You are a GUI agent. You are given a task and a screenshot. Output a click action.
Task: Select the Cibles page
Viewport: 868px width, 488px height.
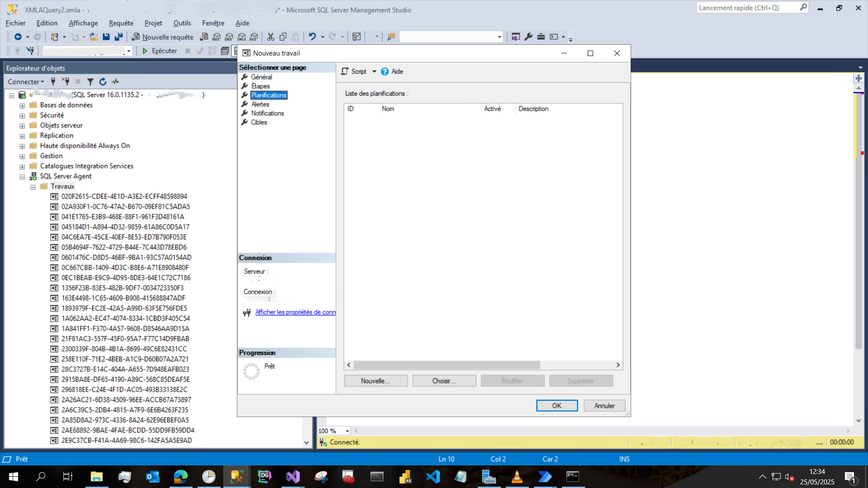259,122
